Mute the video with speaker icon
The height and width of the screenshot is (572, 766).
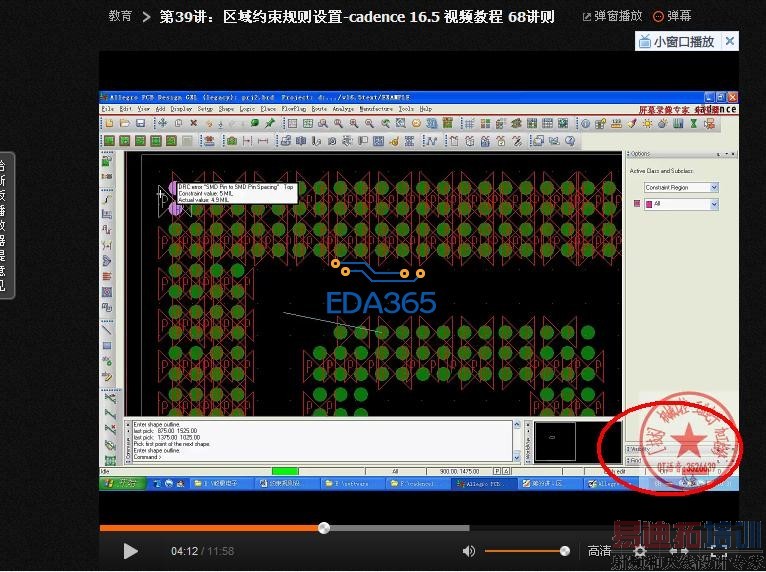click(x=468, y=551)
